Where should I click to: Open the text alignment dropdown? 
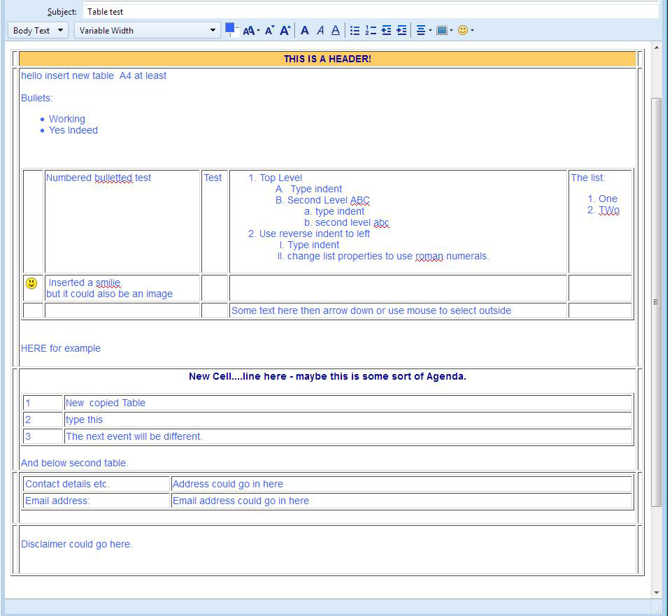click(423, 30)
